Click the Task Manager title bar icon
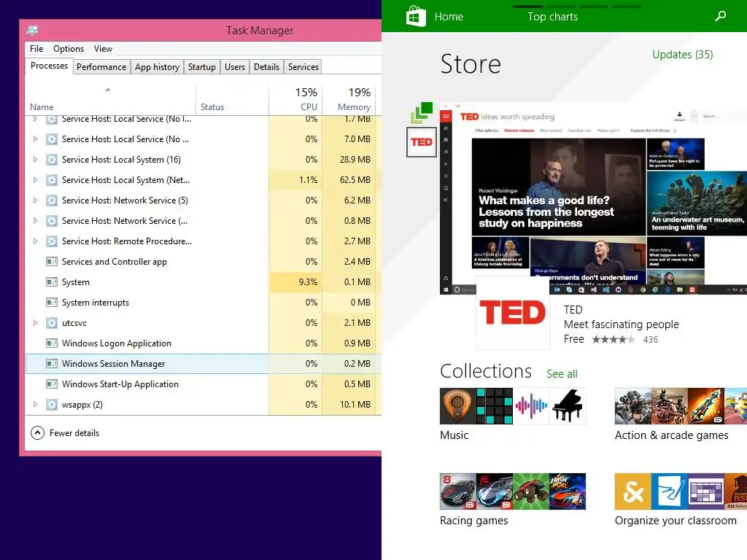Viewport: 747px width, 560px height. coord(32,31)
